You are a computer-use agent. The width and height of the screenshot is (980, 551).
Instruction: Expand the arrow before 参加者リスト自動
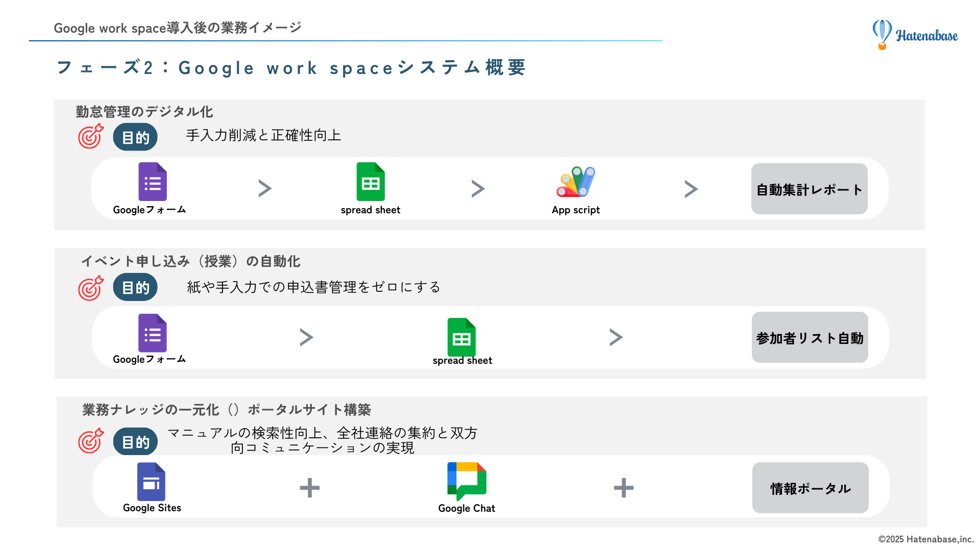[616, 337]
